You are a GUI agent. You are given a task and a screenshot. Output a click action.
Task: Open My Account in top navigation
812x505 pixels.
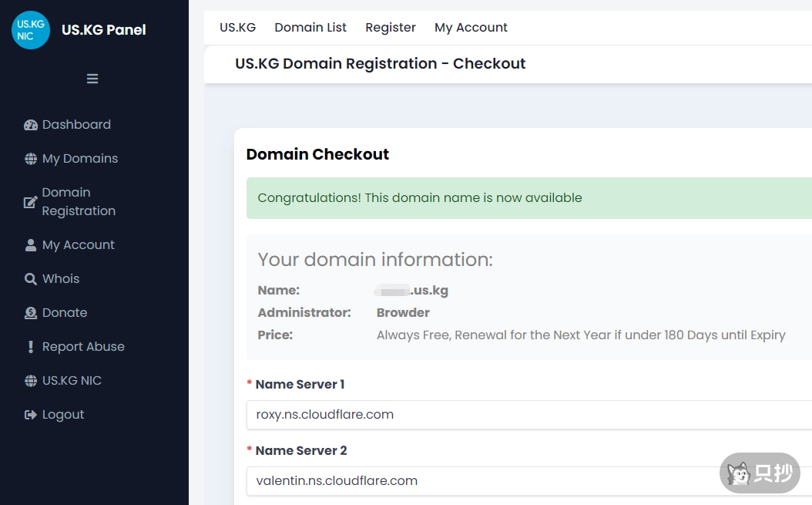pos(471,28)
